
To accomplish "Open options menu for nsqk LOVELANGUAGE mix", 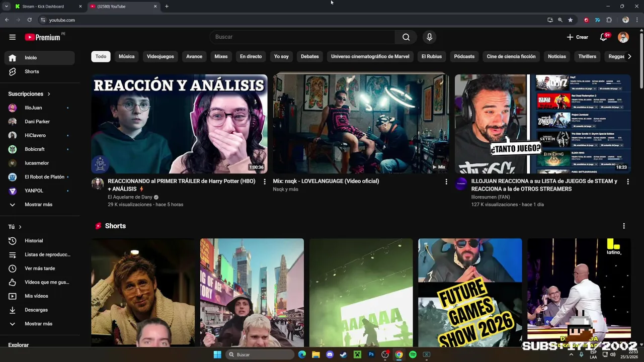I will (x=446, y=182).
